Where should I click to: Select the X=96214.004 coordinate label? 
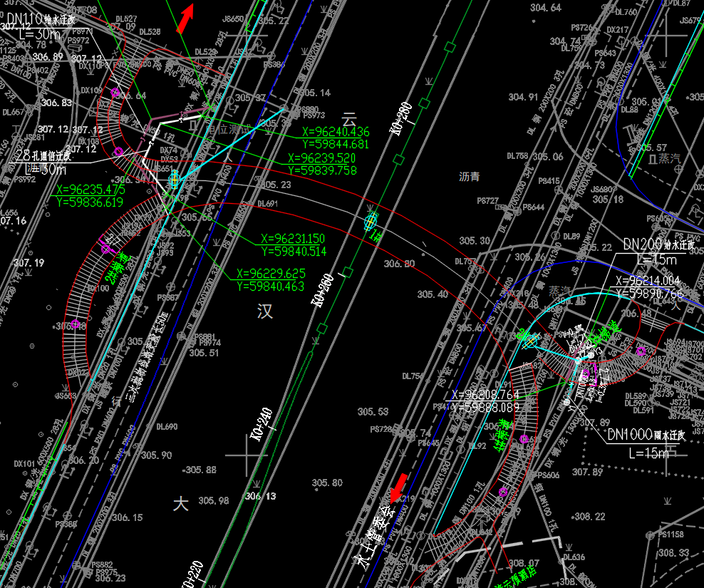click(648, 281)
